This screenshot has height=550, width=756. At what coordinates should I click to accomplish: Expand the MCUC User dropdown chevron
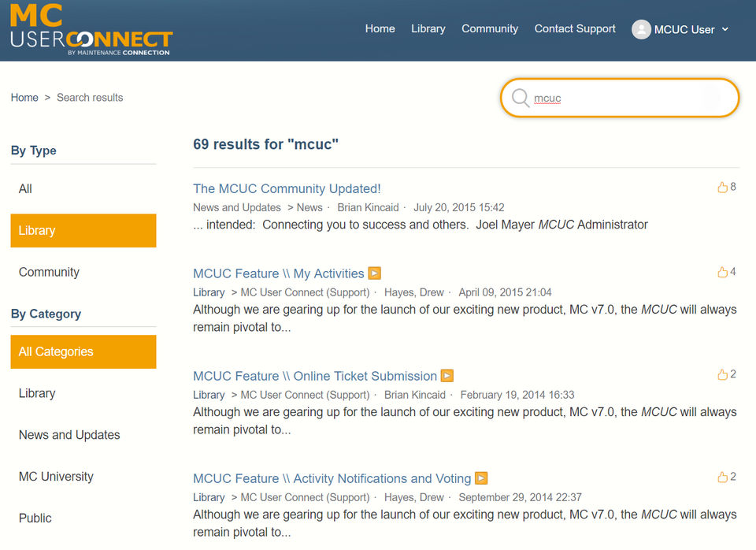(725, 29)
